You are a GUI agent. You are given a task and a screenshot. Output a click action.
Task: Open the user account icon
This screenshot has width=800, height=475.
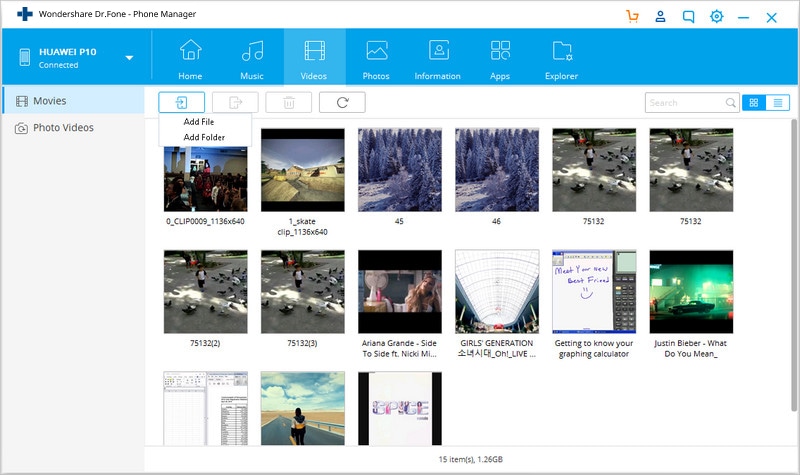[x=660, y=16]
